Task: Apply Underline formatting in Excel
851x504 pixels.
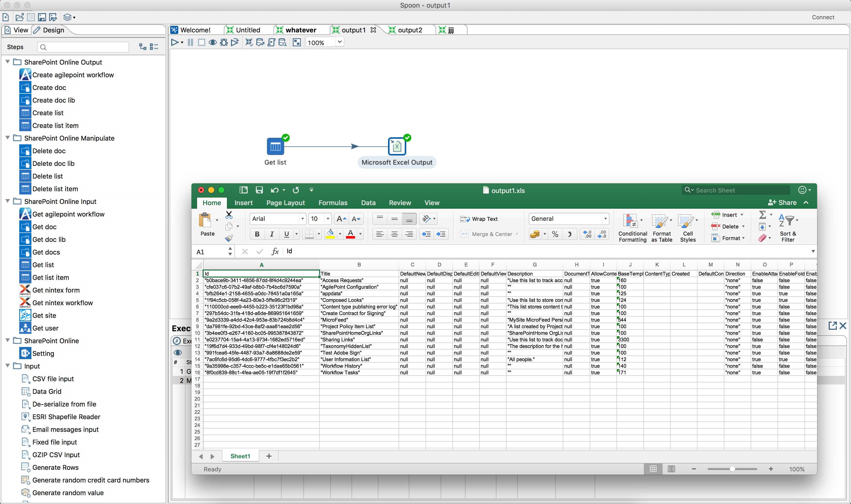Action: point(286,234)
